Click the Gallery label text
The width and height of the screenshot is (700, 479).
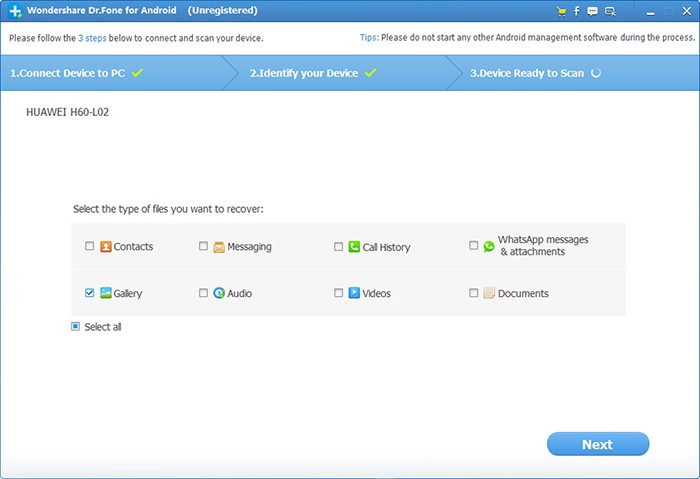(128, 293)
